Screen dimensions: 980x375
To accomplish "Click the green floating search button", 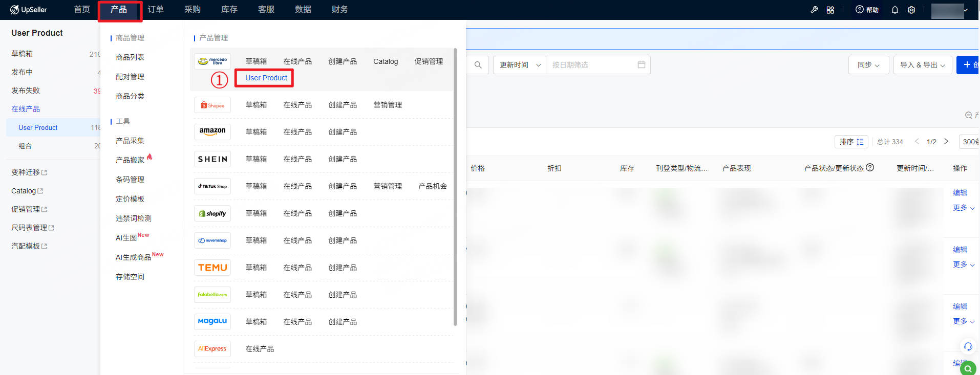I will pyautogui.click(x=968, y=368).
